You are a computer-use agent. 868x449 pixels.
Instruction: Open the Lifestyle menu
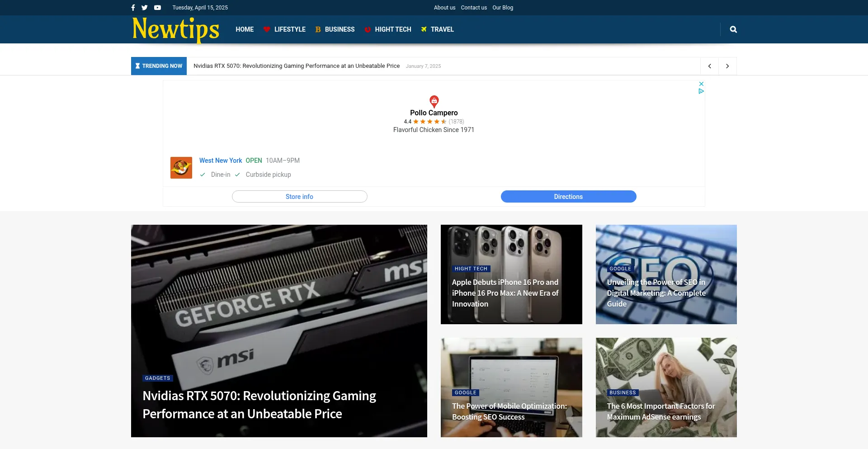pyautogui.click(x=285, y=29)
